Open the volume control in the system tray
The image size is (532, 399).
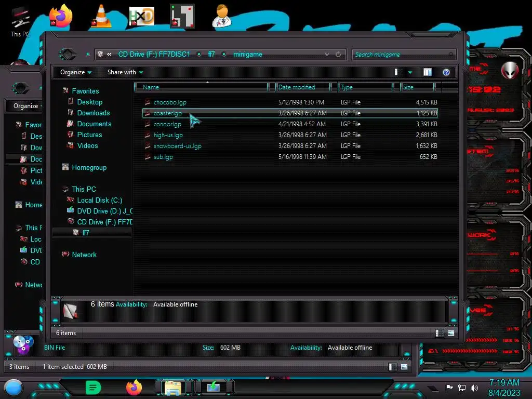click(x=474, y=388)
